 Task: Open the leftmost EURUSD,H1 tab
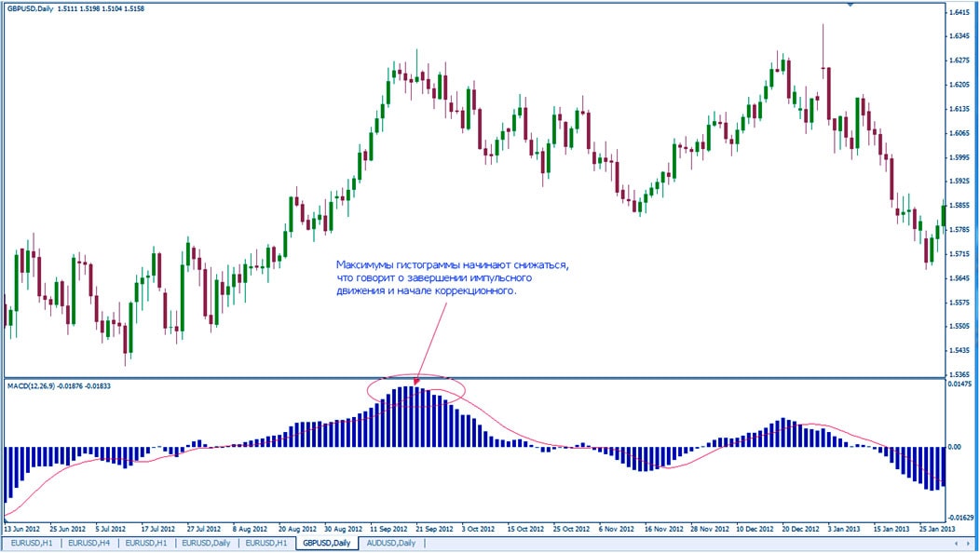[x=33, y=543]
